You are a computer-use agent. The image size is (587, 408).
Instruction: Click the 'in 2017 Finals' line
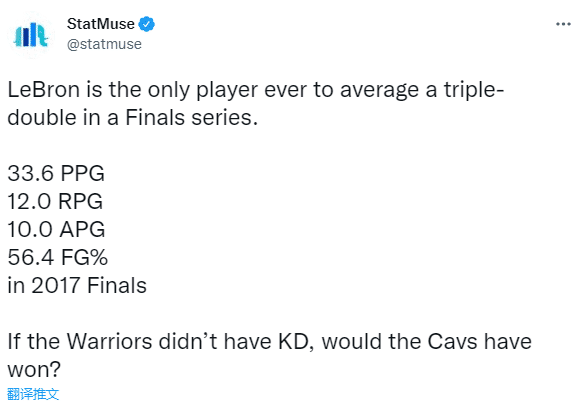pos(77,285)
